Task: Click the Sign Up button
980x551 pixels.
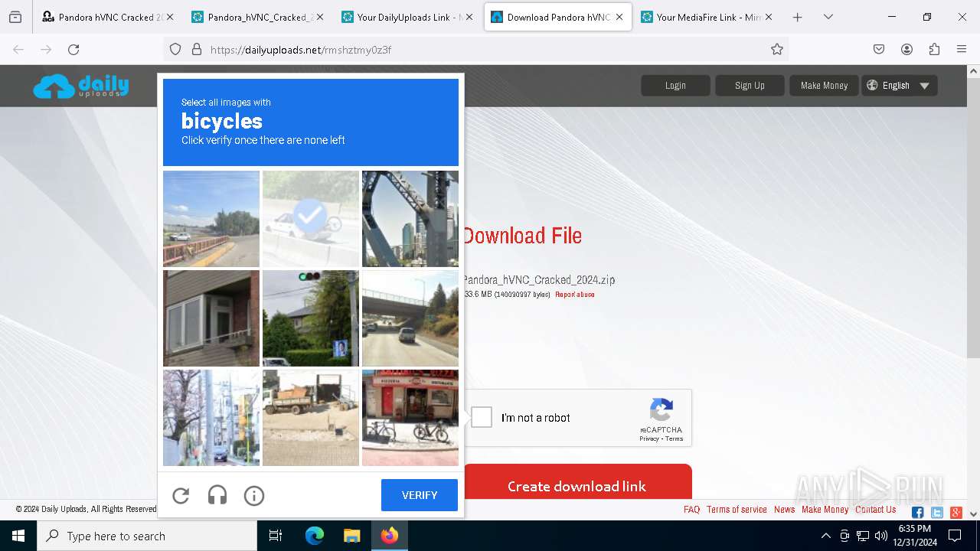Action: (x=750, y=86)
